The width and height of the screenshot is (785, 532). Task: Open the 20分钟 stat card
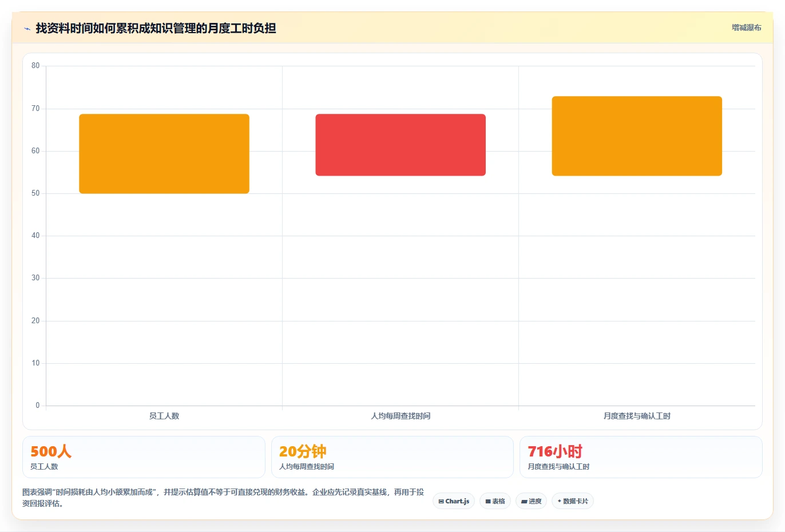(x=392, y=457)
